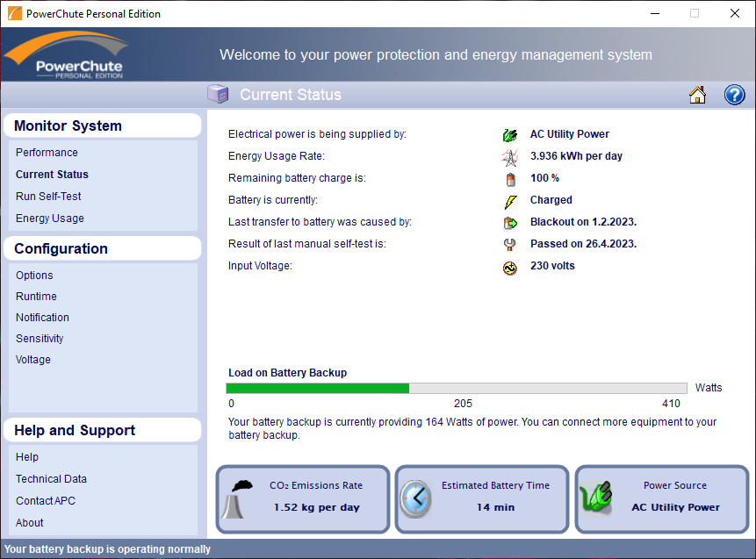The image size is (756, 559).
Task: Click the '205' load scale label
Action: coord(463,404)
